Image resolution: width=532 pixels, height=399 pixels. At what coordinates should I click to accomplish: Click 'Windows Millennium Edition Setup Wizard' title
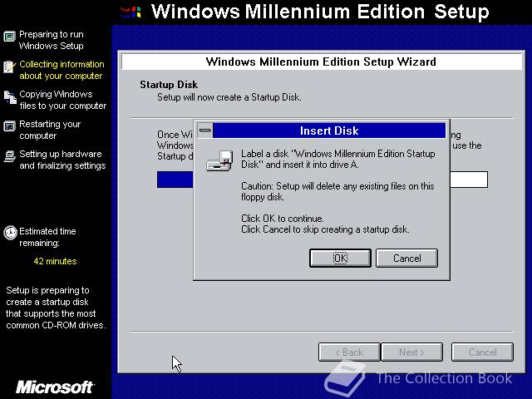coord(321,62)
